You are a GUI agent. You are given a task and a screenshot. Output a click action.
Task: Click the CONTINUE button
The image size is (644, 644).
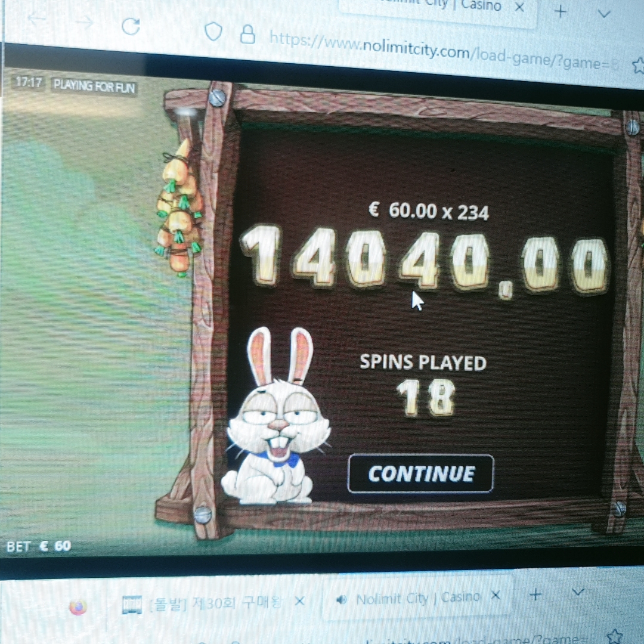click(x=420, y=473)
